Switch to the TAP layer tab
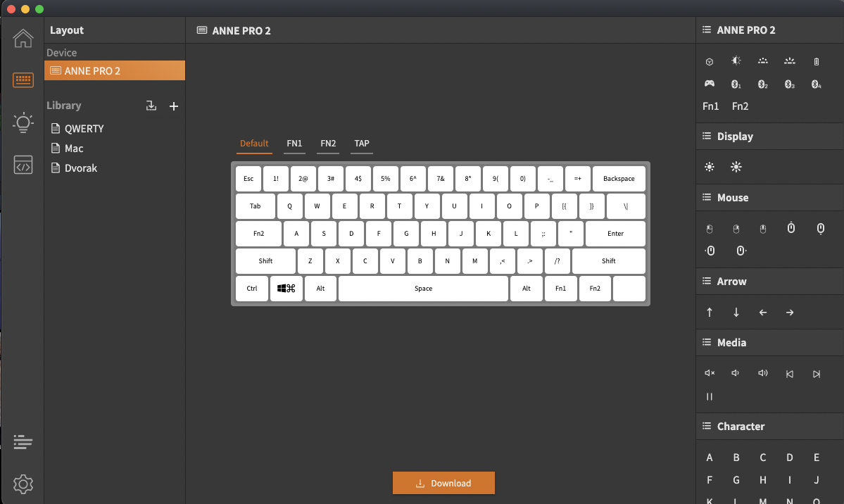Screen dimensions: 844x504 point(362,144)
